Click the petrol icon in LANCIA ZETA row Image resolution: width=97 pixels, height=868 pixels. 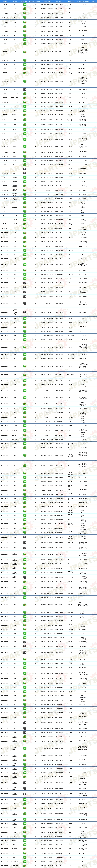(25, 228)
